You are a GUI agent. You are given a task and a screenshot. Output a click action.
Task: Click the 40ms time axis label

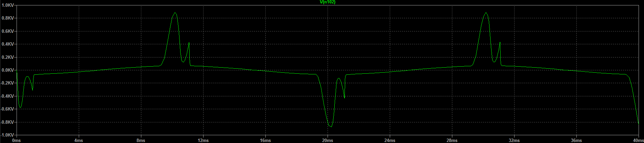click(x=638, y=140)
